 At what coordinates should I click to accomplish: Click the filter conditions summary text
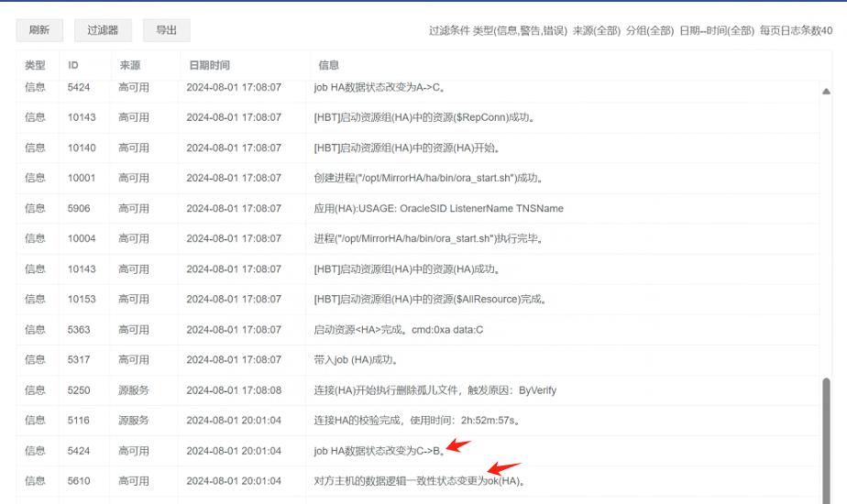click(x=631, y=31)
